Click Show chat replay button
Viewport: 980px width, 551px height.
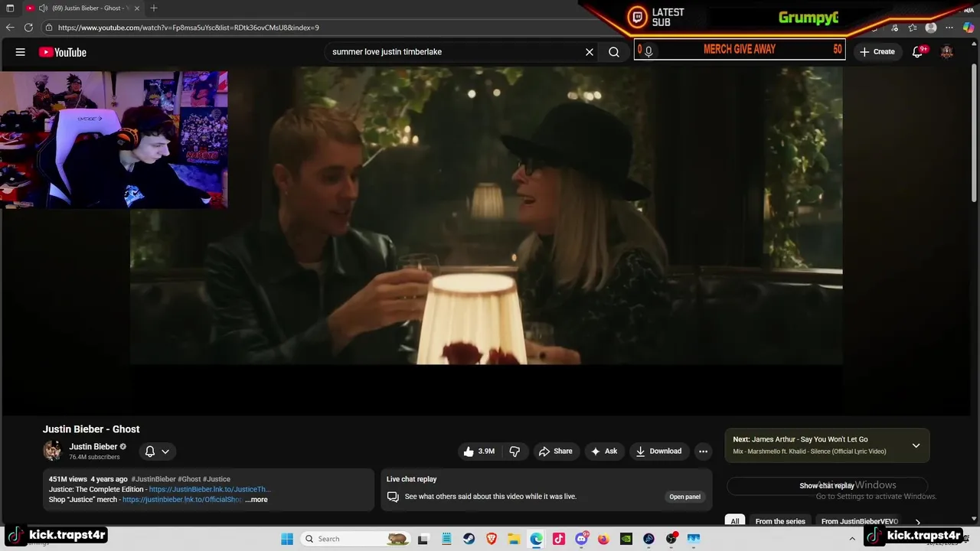click(827, 486)
